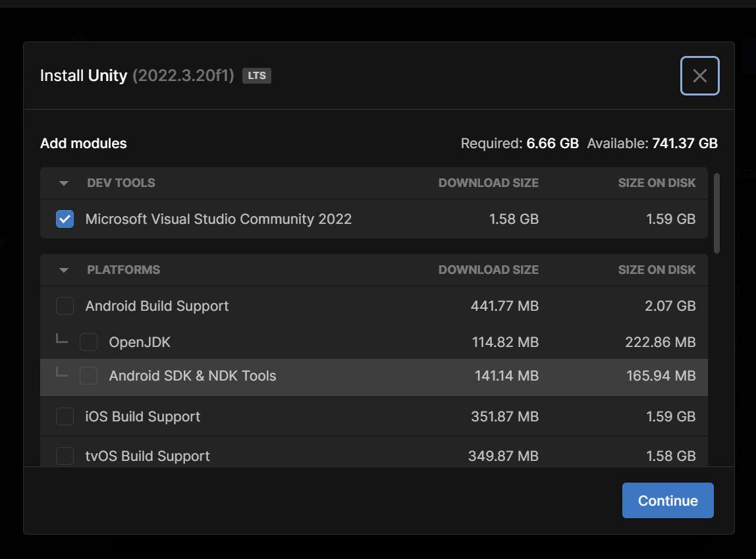
Task: Click DOWNLOAD SIZE header in DEV TOOLS
Action: click(489, 183)
